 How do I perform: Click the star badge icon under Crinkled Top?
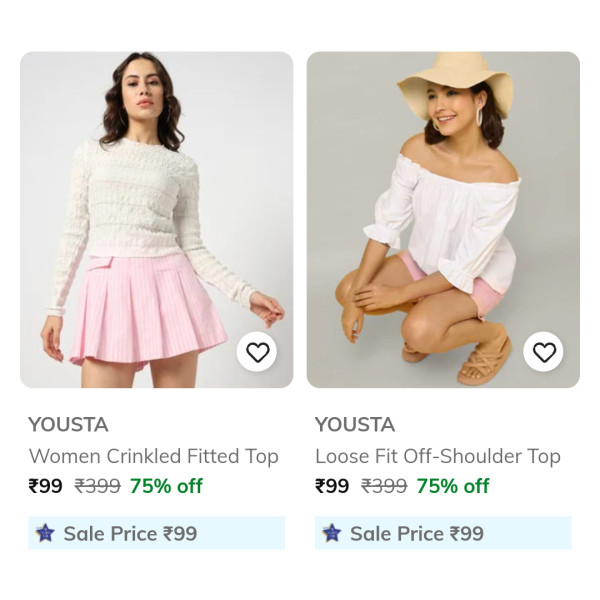click(45, 533)
